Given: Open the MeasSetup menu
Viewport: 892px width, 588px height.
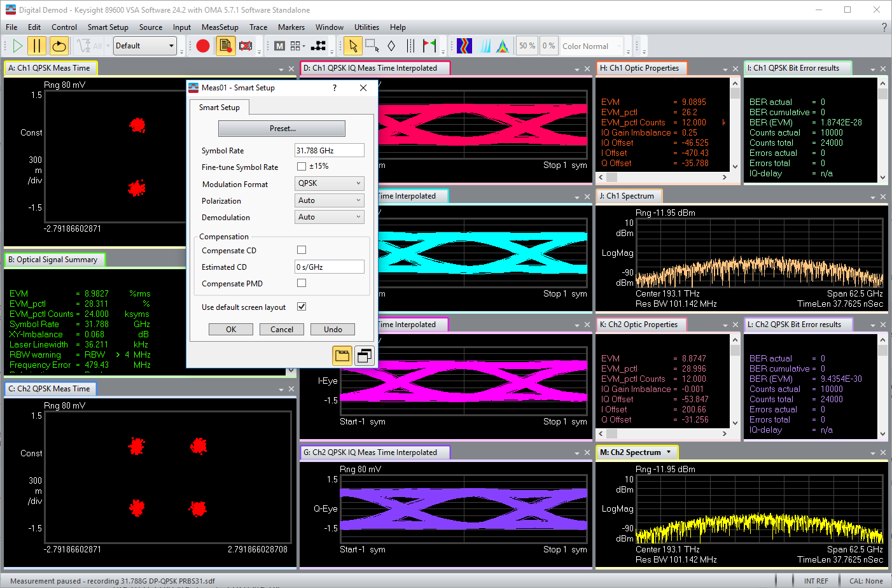Looking at the screenshot, I should (x=220, y=27).
